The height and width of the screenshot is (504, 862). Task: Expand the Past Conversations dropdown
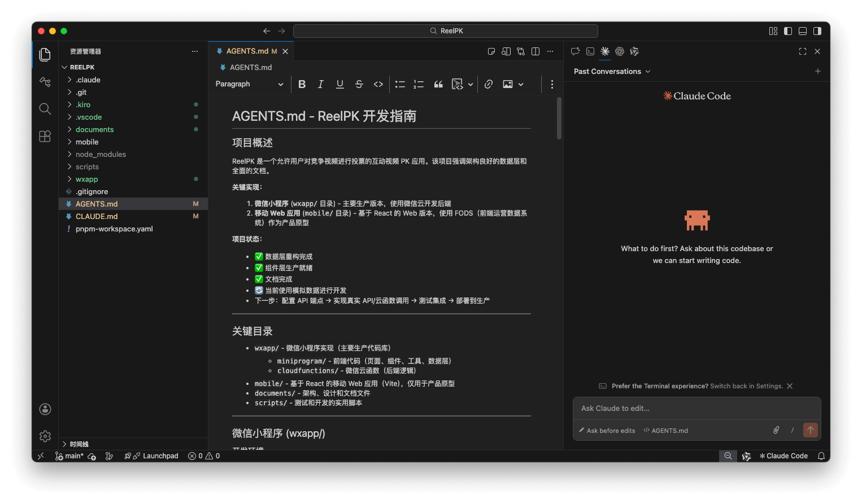pos(612,72)
